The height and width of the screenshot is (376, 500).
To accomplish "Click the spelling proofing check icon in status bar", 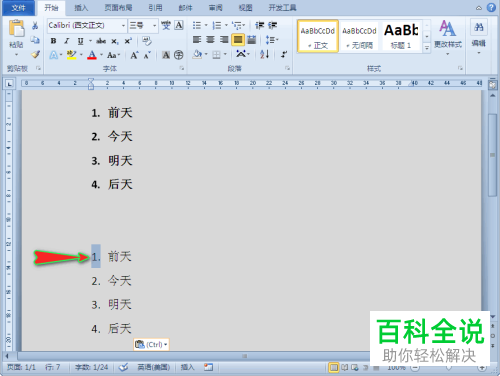I will coord(123,367).
